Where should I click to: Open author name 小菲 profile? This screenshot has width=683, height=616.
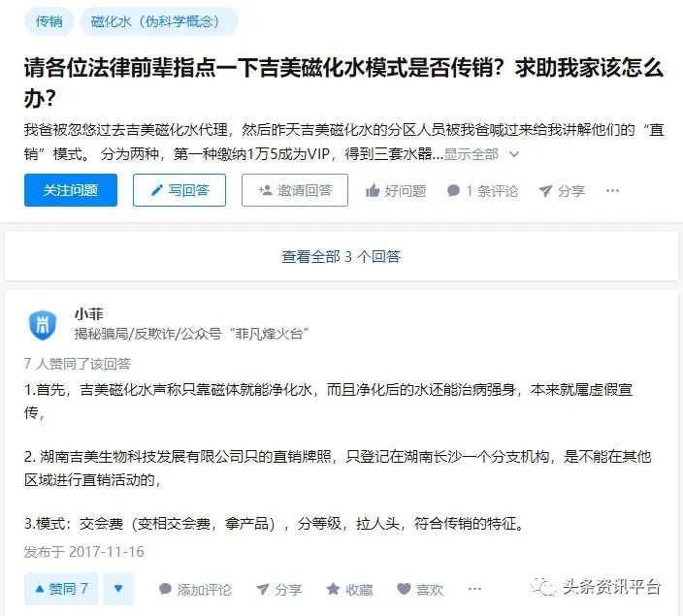(x=88, y=313)
